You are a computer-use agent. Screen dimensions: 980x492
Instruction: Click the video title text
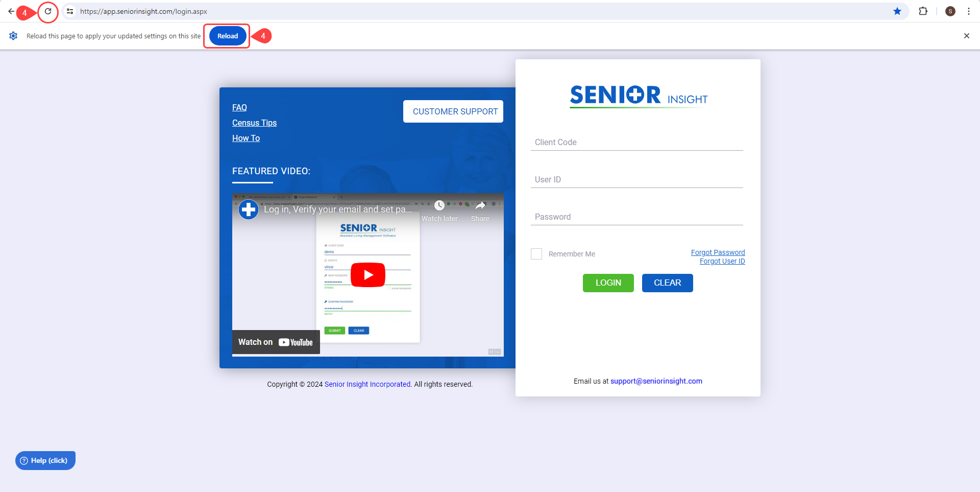pos(337,209)
